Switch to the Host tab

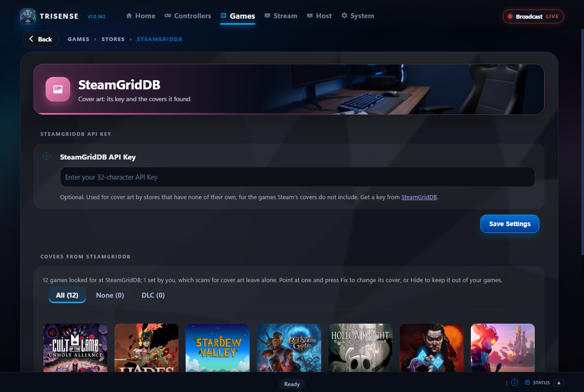coord(319,16)
